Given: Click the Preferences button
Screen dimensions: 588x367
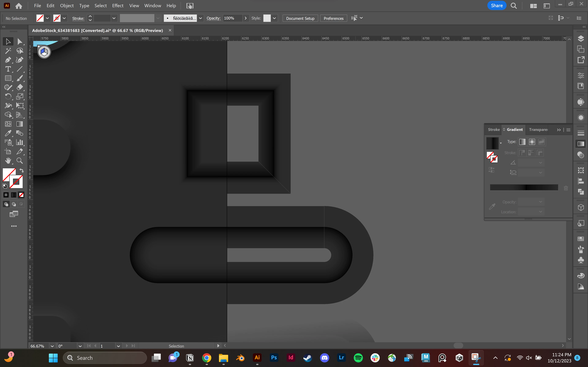Looking at the screenshot, I should [333, 18].
